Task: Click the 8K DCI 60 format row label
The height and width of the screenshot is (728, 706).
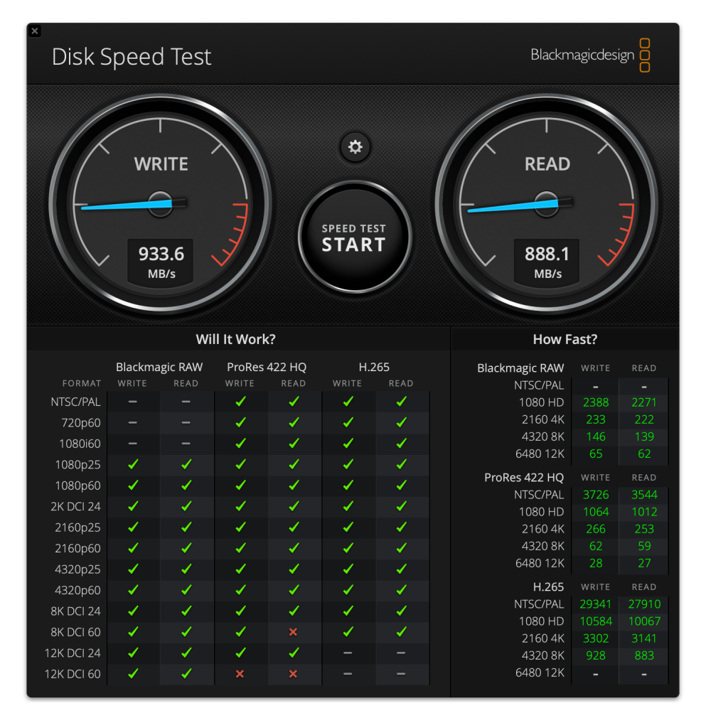Action: tap(75, 632)
